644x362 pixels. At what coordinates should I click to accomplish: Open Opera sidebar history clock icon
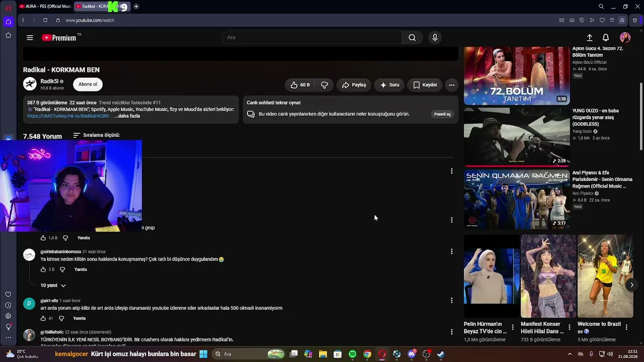click(8, 305)
